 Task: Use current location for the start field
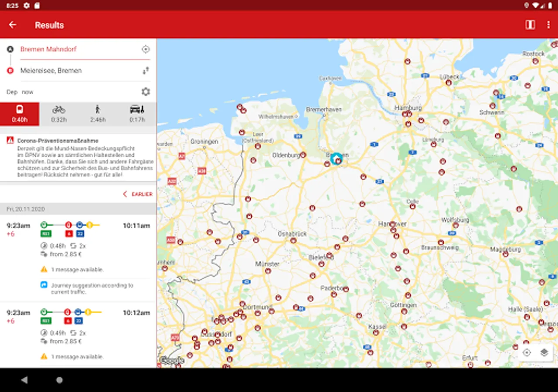(146, 49)
